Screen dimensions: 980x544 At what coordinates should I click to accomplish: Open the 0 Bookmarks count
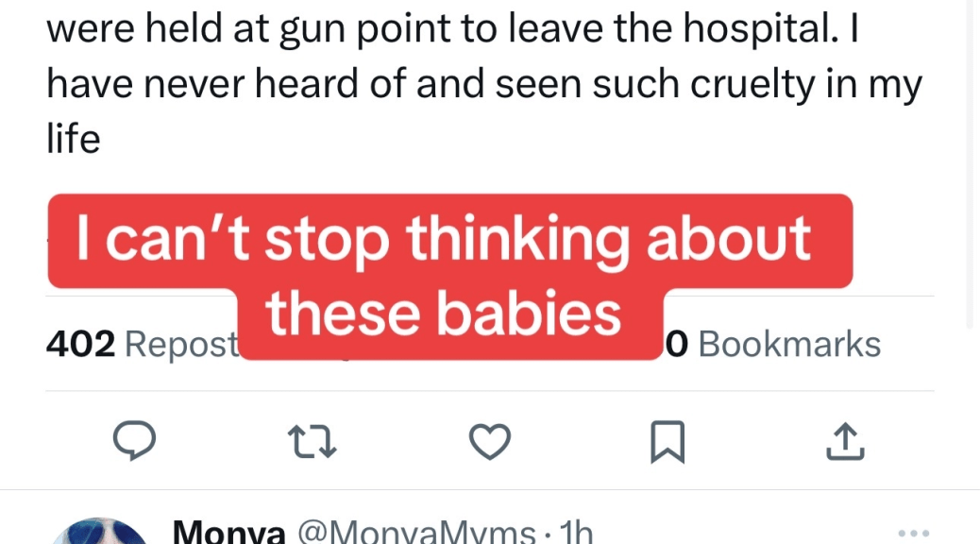click(773, 345)
